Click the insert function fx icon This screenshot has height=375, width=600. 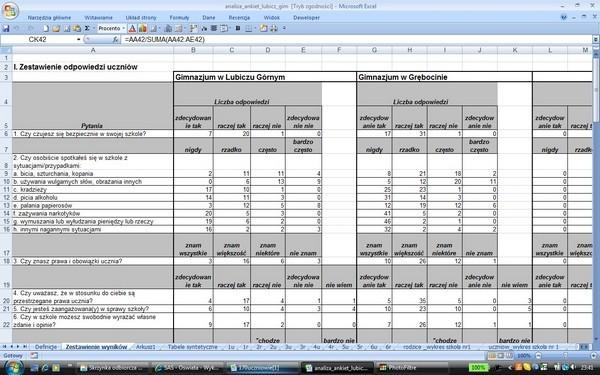pos(115,39)
